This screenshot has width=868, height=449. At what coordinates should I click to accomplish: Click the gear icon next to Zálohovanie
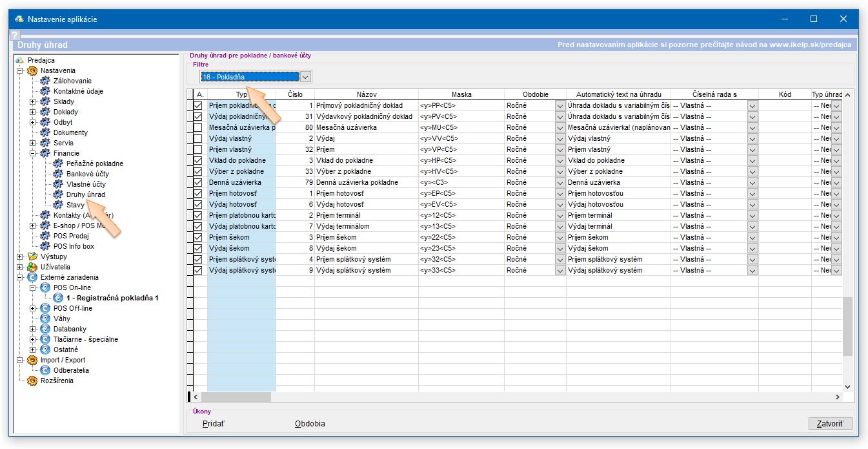point(45,81)
